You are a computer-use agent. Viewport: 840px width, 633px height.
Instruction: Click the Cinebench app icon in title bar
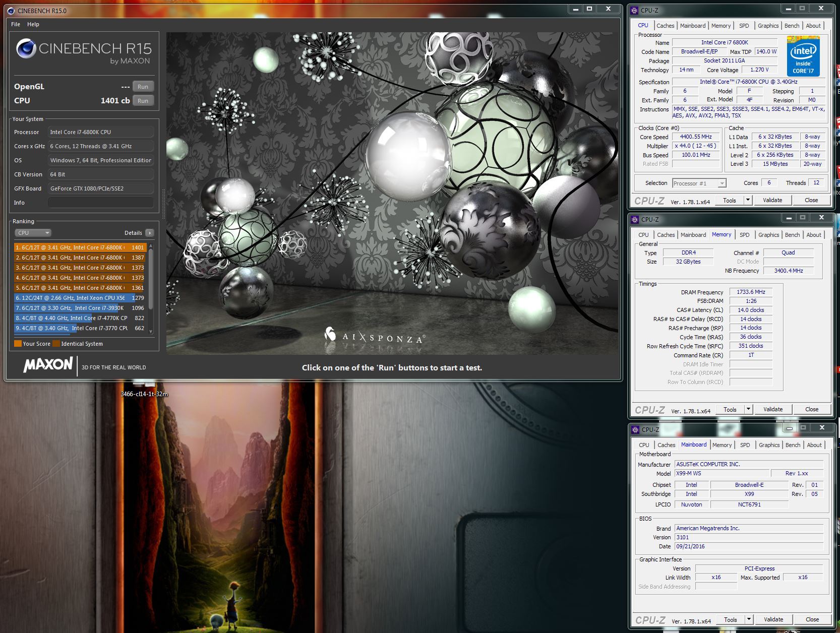tap(11, 11)
